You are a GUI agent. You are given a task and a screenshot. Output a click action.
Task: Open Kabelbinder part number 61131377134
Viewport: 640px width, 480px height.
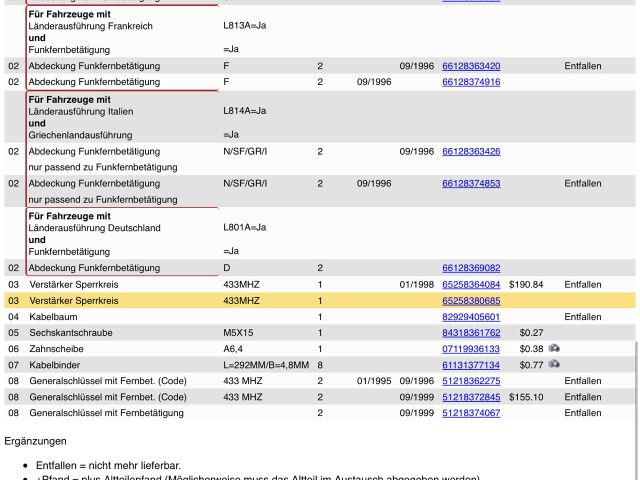click(471, 365)
